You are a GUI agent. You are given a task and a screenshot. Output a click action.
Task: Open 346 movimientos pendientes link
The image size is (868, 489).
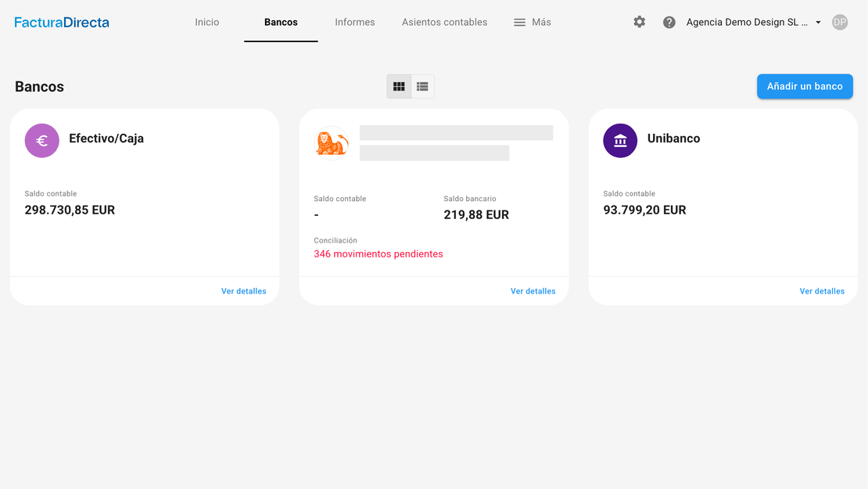[x=378, y=253]
